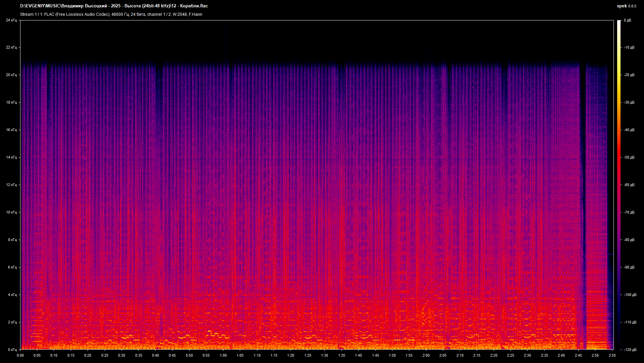This screenshot has height=363, width=644.
Task: Click the -60 дБ level label
Action: point(629,185)
